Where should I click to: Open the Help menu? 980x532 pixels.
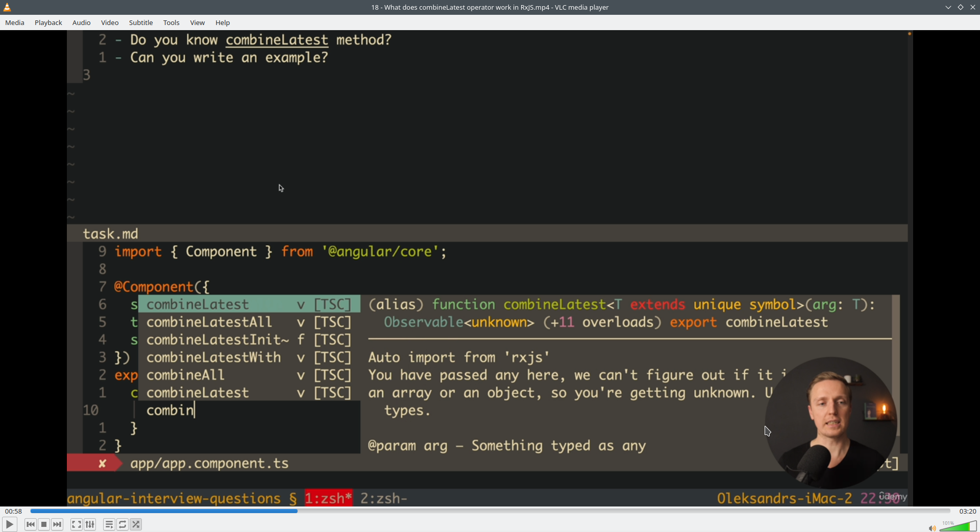tap(223, 22)
